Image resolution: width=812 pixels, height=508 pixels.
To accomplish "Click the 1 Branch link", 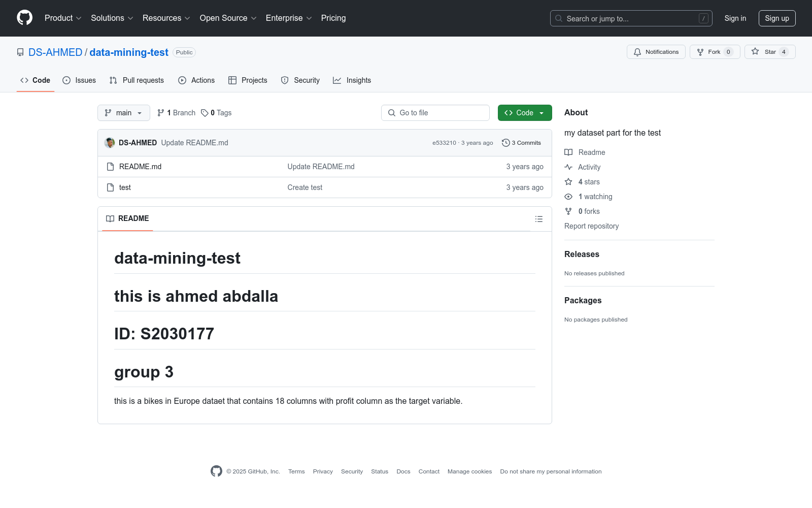I will (176, 113).
